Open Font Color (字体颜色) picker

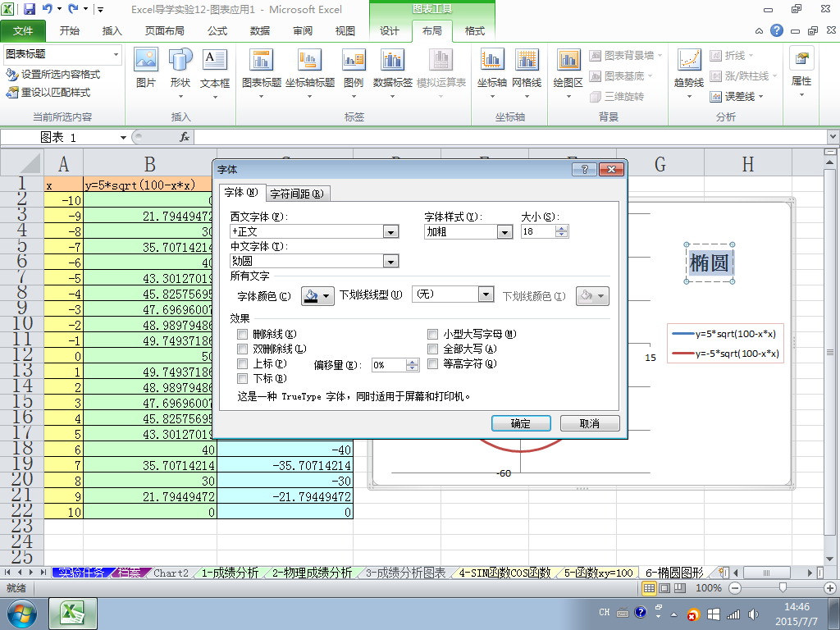317,295
